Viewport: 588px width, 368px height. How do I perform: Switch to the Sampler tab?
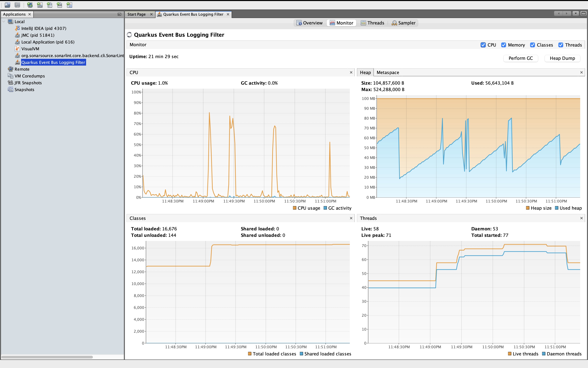click(404, 23)
